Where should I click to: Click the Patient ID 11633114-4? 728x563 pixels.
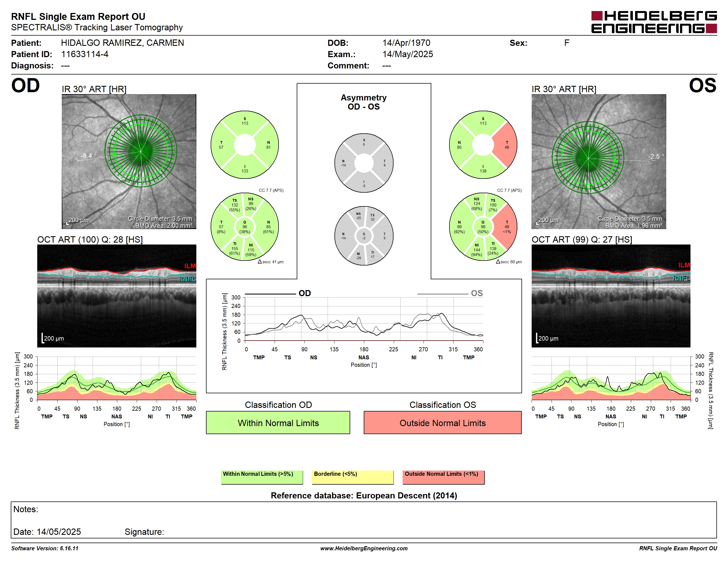click(85, 54)
